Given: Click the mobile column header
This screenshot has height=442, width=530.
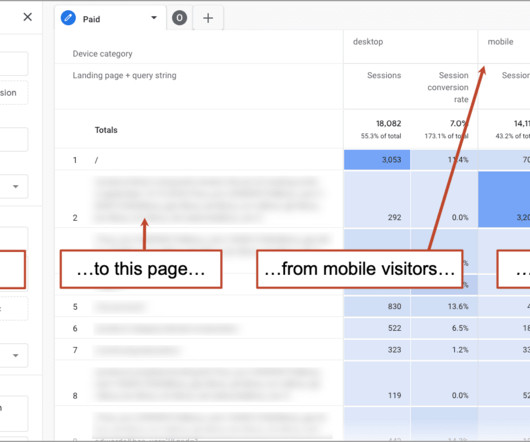Looking at the screenshot, I should pos(500,42).
